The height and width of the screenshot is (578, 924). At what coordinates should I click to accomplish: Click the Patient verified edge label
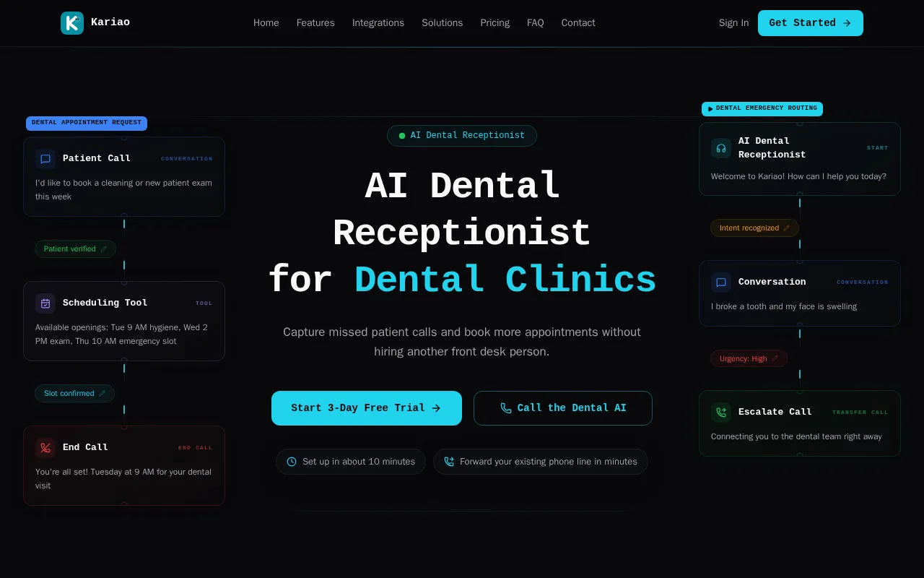click(x=75, y=249)
